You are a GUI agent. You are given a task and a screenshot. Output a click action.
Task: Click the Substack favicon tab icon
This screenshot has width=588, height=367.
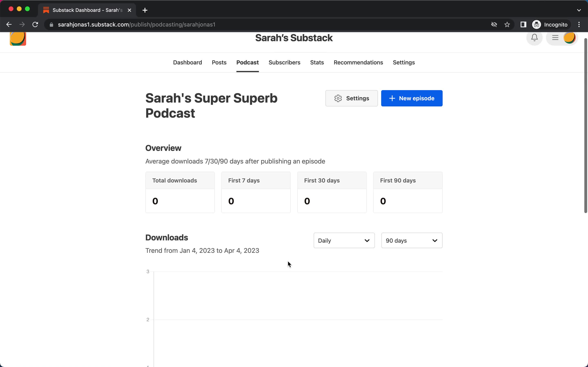pyautogui.click(x=46, y=10)
